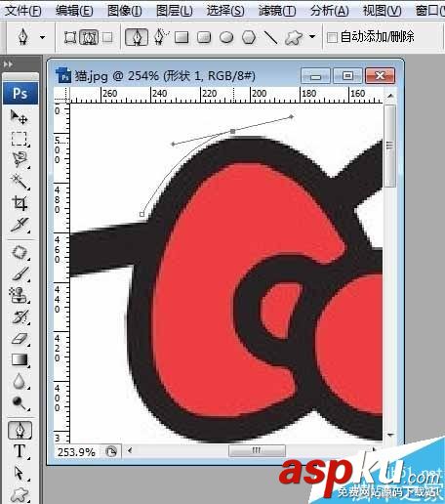Screen dimensions: 445x504
Task: Select the Magic Wand tool
Action: (x=20, y=182)
